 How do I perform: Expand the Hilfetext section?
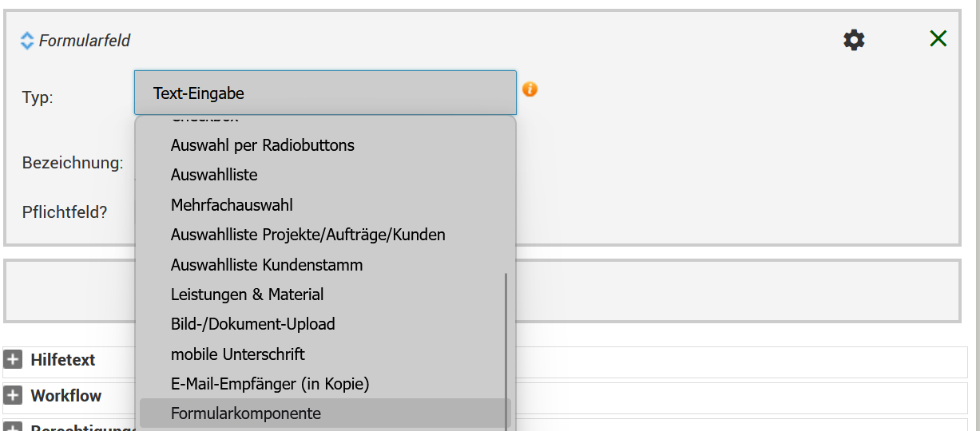pos(13,360)
